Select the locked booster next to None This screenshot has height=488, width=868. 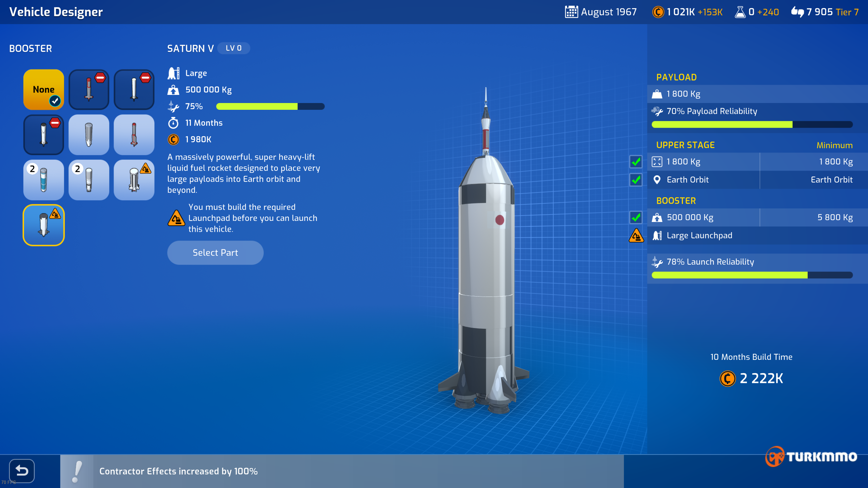(x=89, y=89)
